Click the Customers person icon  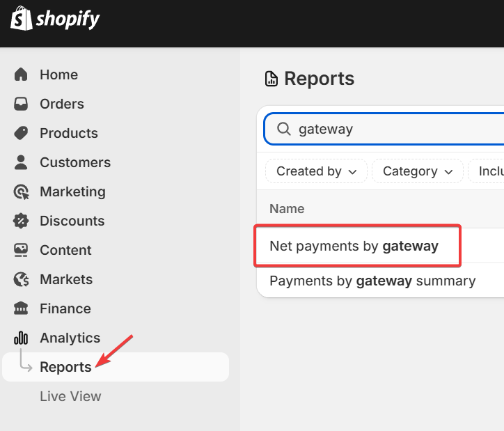(21, 162)
